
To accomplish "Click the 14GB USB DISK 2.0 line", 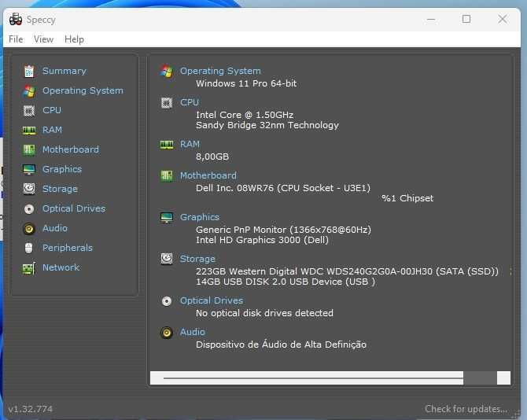I will click(286, 282).
